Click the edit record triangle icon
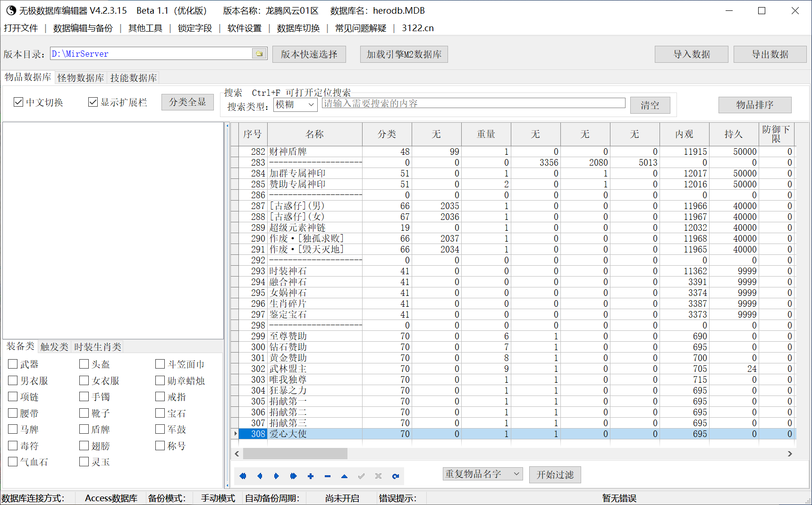812x505 pixels. (x=345, y=476)
